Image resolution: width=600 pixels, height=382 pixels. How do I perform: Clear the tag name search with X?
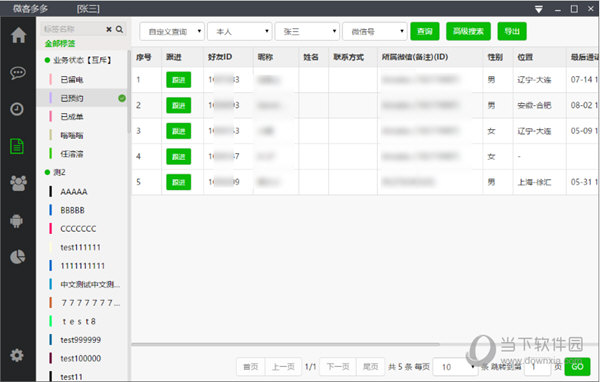(109, 29)
